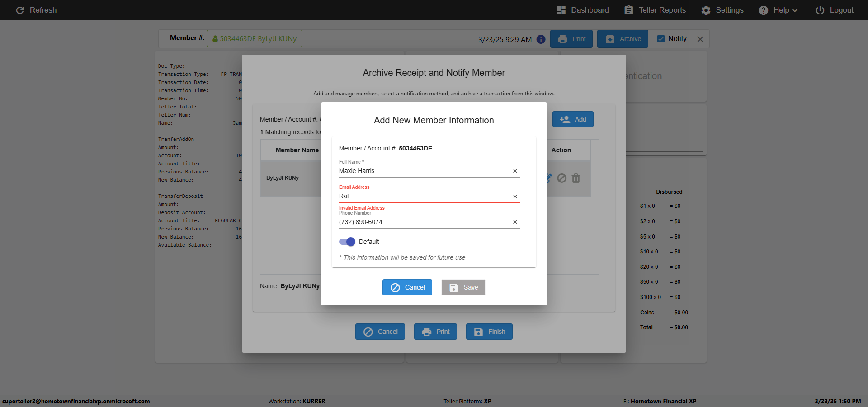Click Print in the Archive Receipt dialog

(435, 332)
